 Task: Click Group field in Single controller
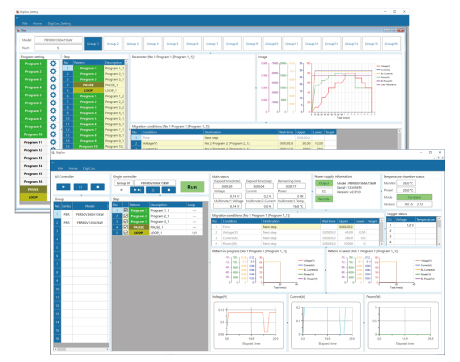tap(124, 183)
